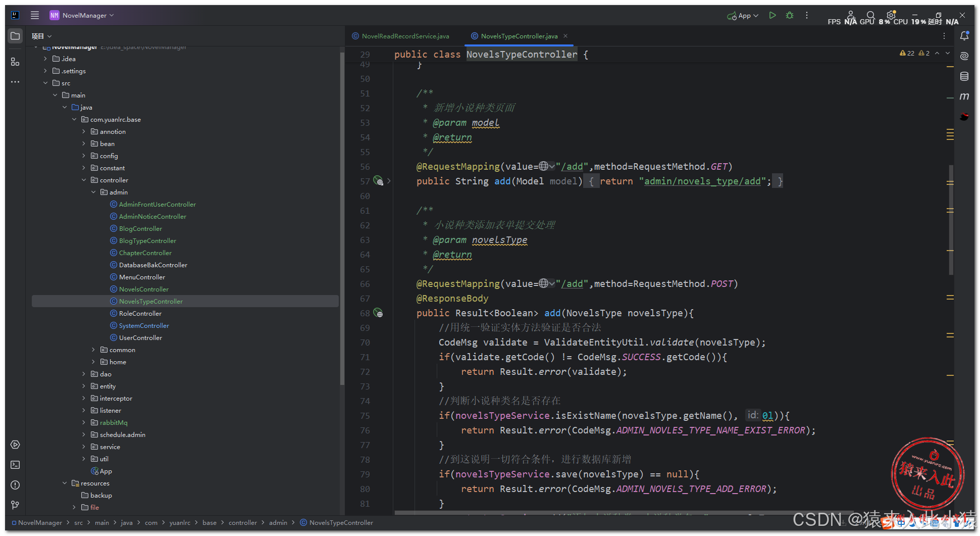This screenshot has width=980, height=536.
Task: Open the Maven tool window
Action: (x=964, y=96)
